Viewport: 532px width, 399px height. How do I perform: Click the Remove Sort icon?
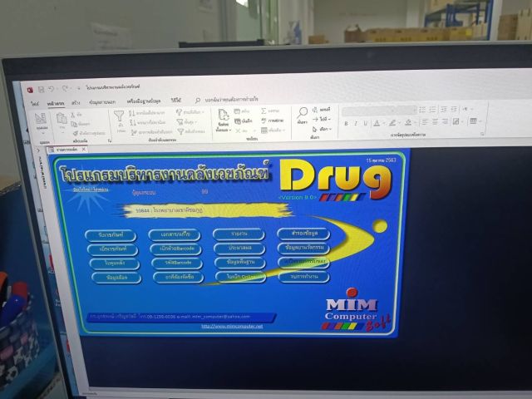134,132
